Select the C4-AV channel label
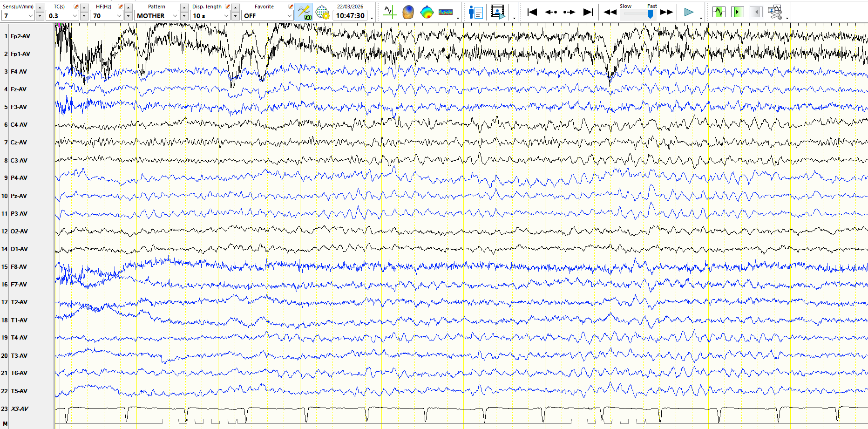The height and width of the screenshot is (429, 868). [19, 125]
